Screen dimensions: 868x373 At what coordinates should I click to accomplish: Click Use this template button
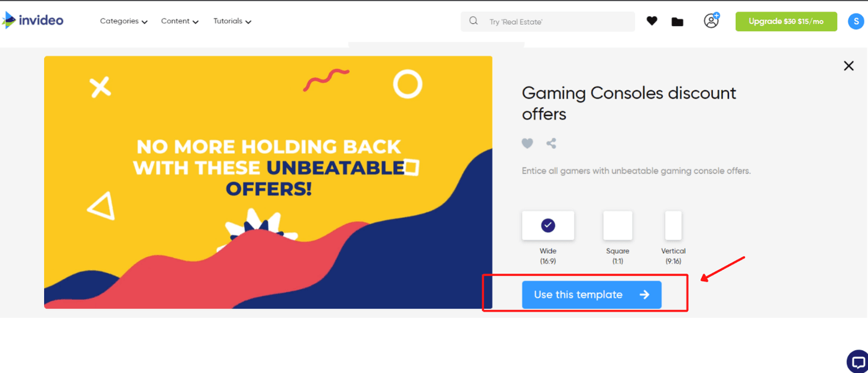[x=591, y=295]
